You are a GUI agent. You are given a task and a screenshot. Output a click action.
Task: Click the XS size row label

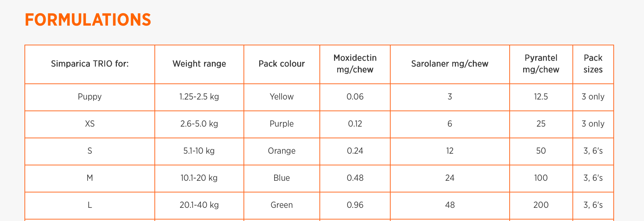[90, 124]
